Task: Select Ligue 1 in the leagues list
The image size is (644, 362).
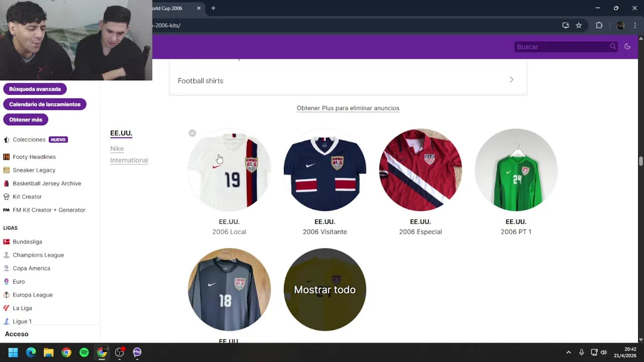Action: click(x=22, y=321)
